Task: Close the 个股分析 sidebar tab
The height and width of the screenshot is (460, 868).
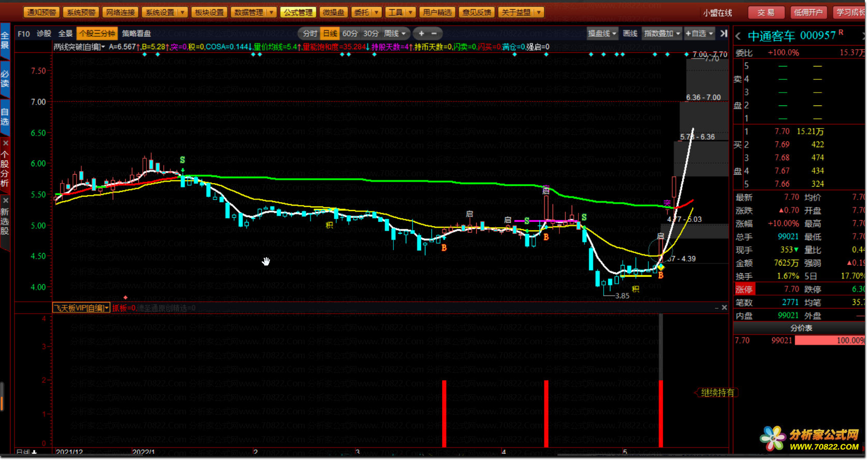Action: coord(6,143)
